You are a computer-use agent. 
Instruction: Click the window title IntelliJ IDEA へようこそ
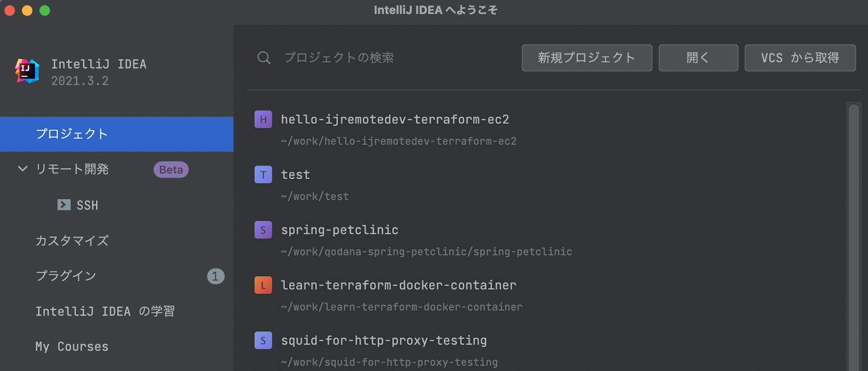point(435,10)
